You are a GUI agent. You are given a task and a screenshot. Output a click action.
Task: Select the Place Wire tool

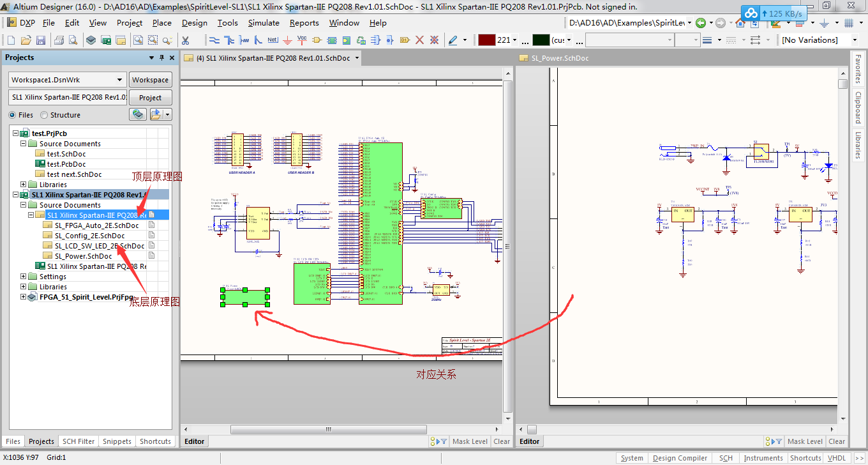coord(214,40)
